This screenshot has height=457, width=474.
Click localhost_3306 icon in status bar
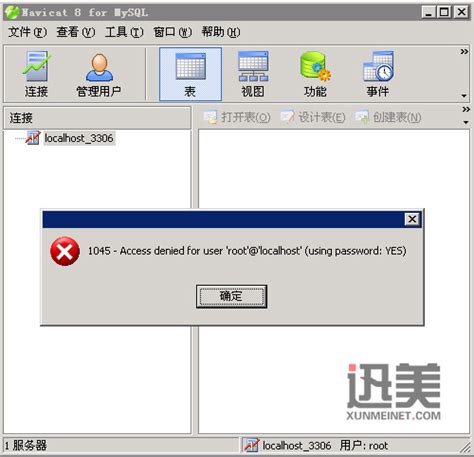pos(251,445)
